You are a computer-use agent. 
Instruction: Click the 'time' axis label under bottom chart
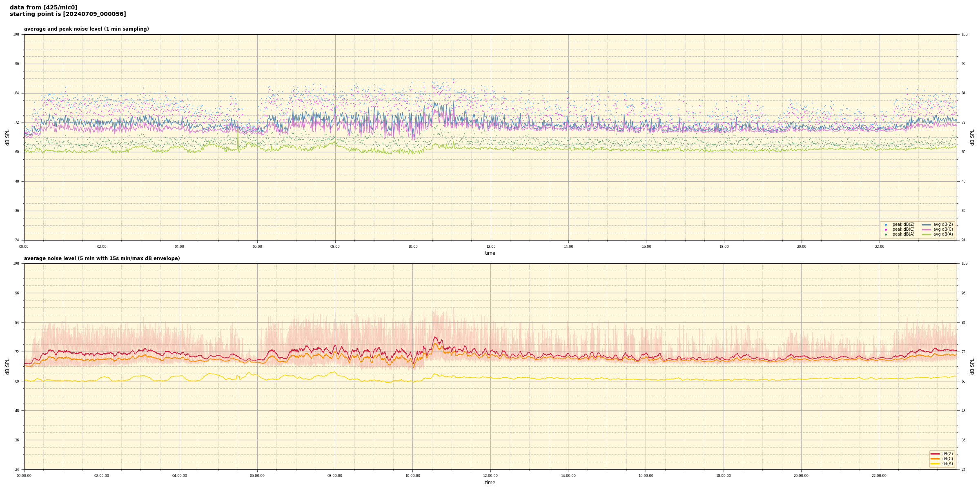pyautogui.click(x=490, y=483)
